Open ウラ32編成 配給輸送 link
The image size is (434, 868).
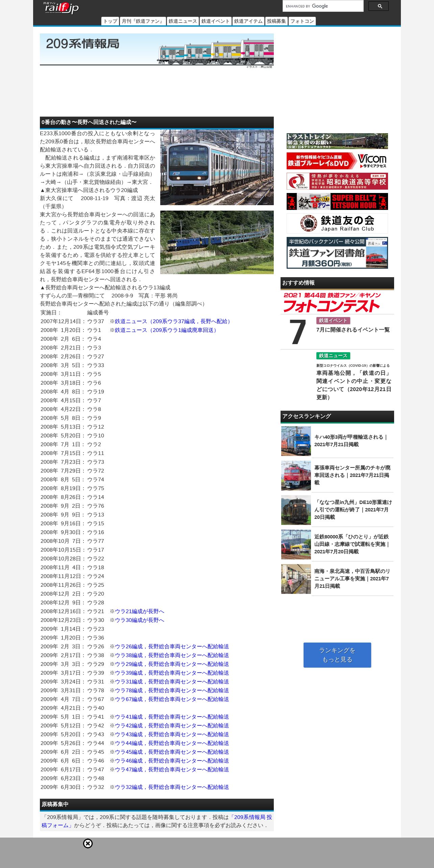172,787
